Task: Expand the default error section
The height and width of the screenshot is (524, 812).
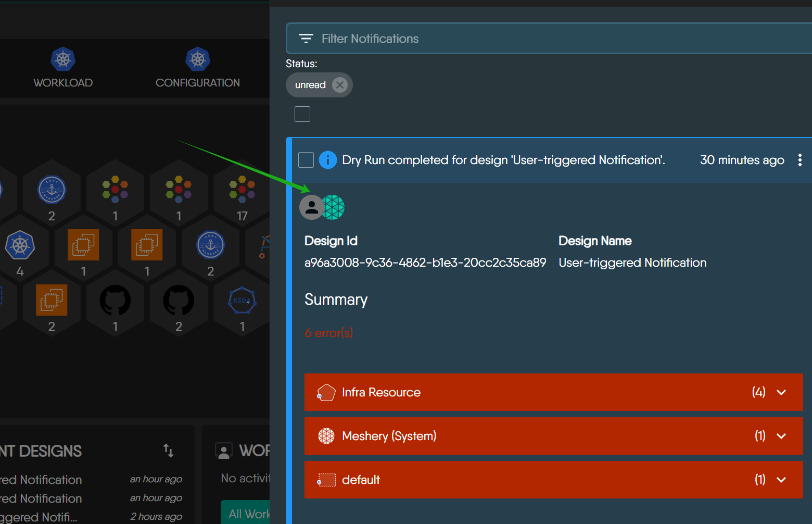Action: click(x=781, y=480)
